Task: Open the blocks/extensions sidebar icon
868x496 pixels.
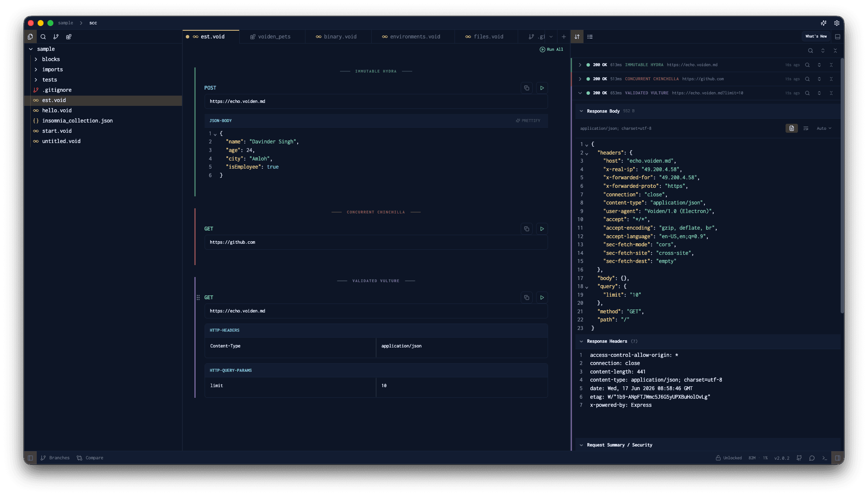Action: [69, 37]
